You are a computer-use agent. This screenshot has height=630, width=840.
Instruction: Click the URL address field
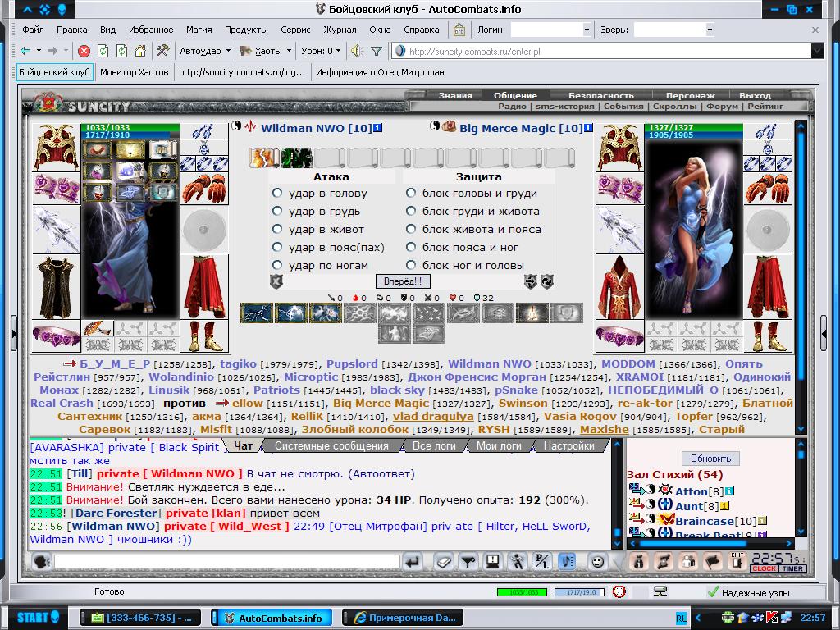(601, 52)
